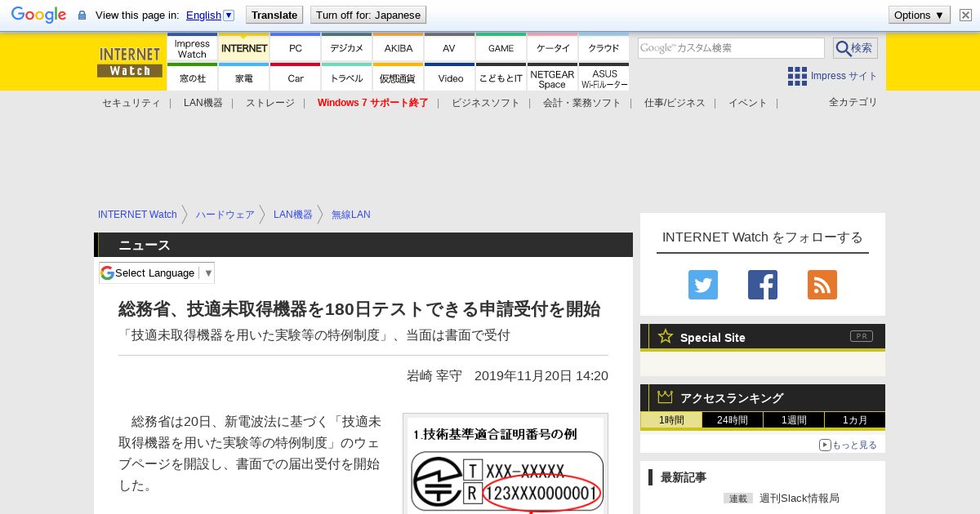Screen dimensions: 980x514
Task: Click the Impress サイト link
Action: coord(844,76)
